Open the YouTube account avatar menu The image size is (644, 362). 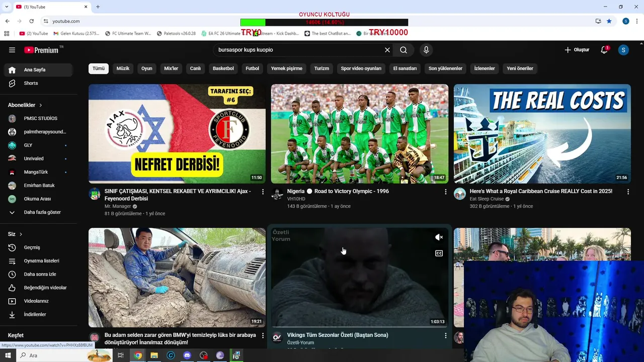[x=623, y=50]
